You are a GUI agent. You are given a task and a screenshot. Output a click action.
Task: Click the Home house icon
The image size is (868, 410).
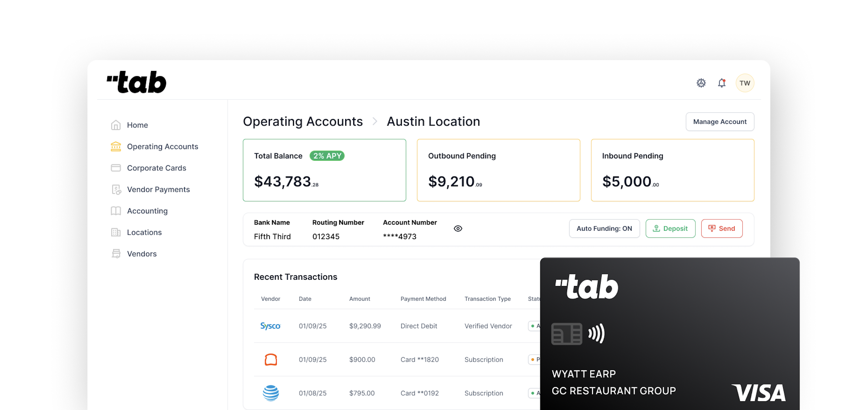click(116, 125)
